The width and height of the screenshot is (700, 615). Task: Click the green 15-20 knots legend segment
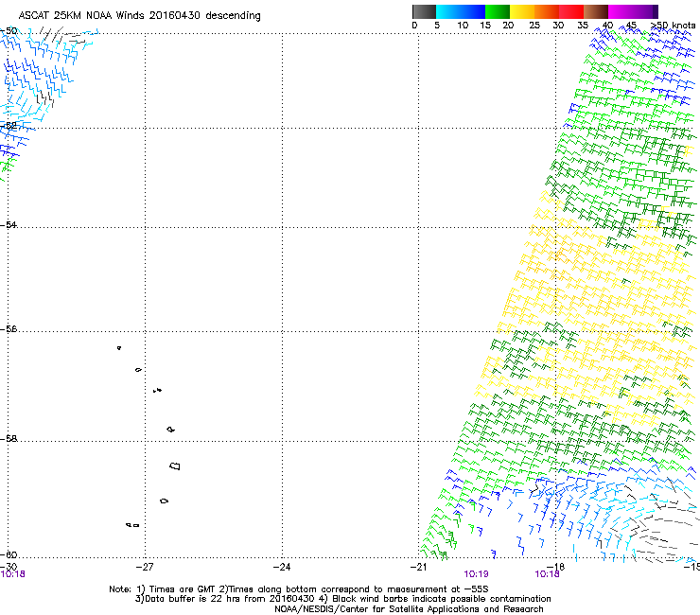[x=498, y=11]
